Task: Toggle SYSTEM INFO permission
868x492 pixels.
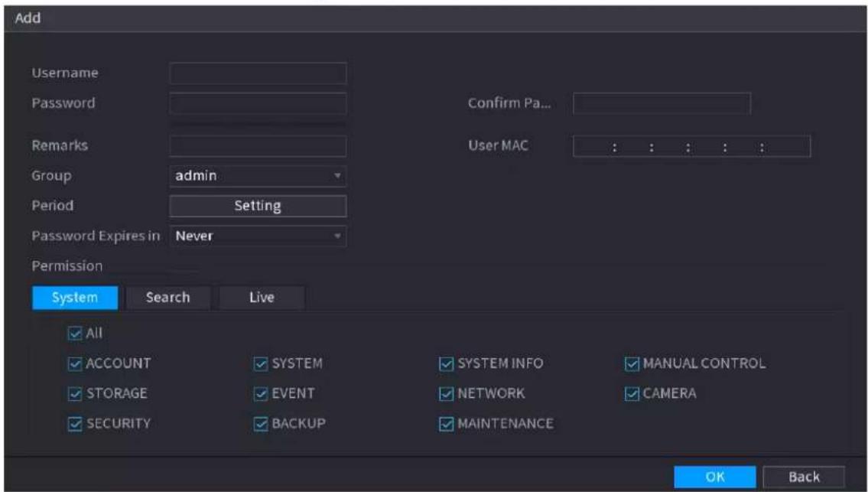Action: coord(446,363)
